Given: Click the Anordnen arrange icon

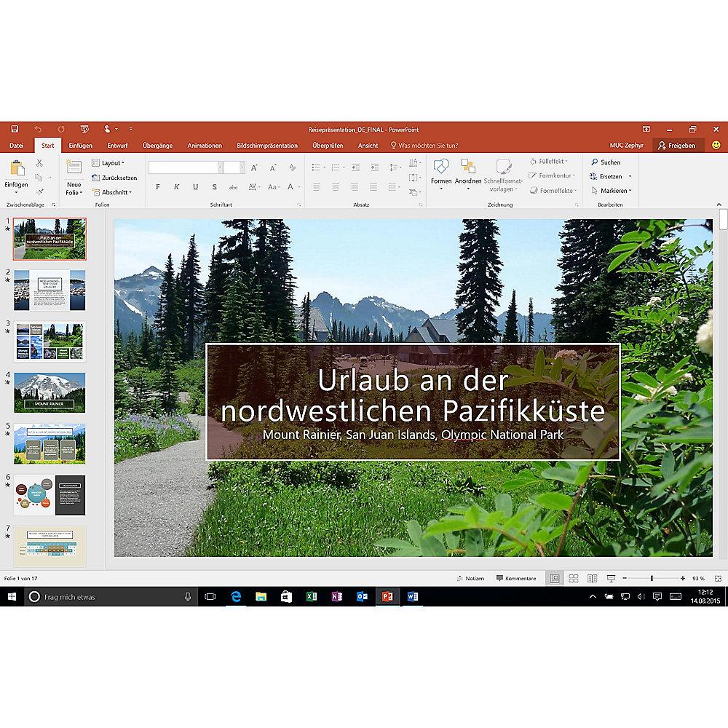Looking at the screenshot, I should [x=468, y=172].
